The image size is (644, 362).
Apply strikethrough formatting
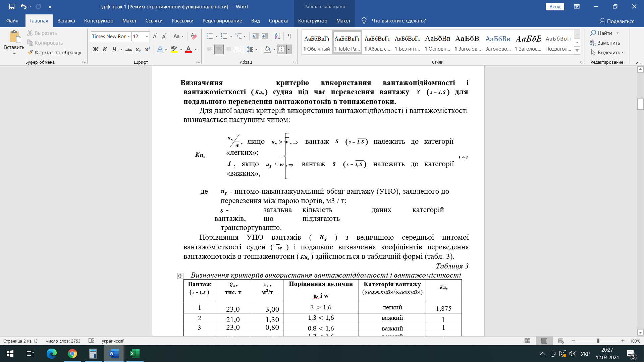pos(129,50)
